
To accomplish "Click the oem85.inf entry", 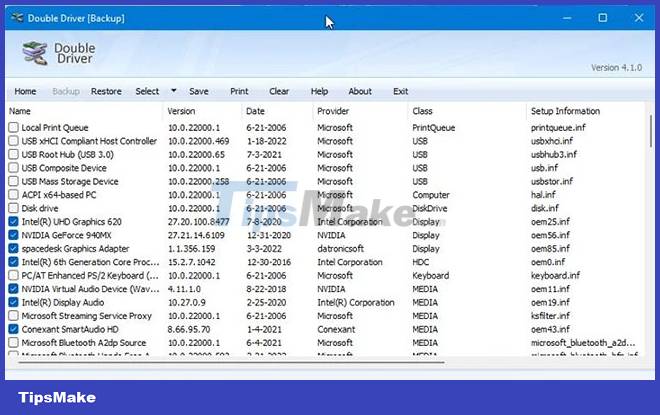I will pyautogui.click(x=550, y=249).
